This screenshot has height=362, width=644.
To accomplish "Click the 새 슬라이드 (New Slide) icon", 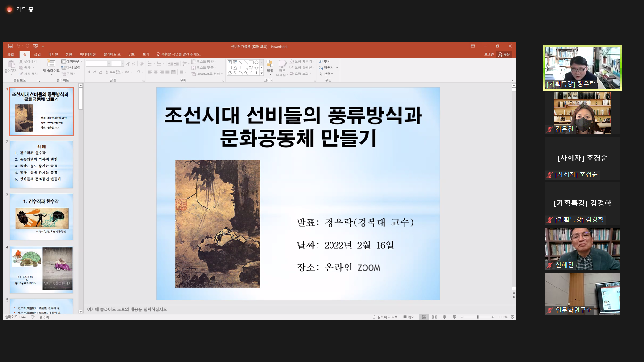I will [x=51, y=63].
